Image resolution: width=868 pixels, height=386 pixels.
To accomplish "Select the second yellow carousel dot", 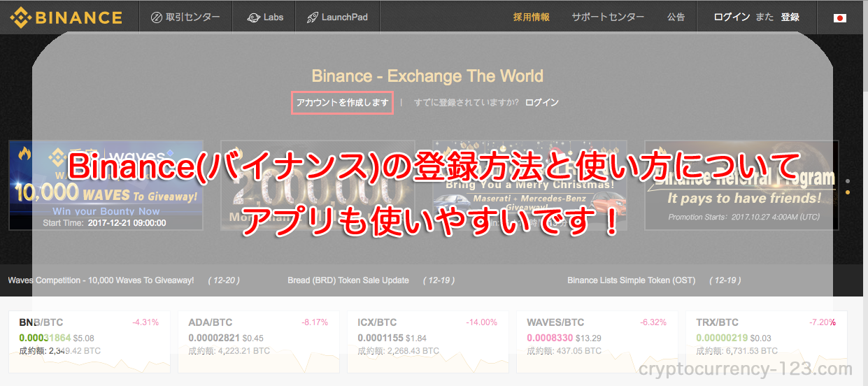I will coord(848,192).
